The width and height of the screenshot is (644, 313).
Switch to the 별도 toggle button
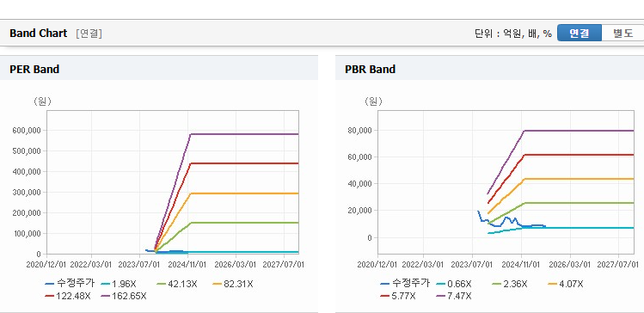point(623,34)
